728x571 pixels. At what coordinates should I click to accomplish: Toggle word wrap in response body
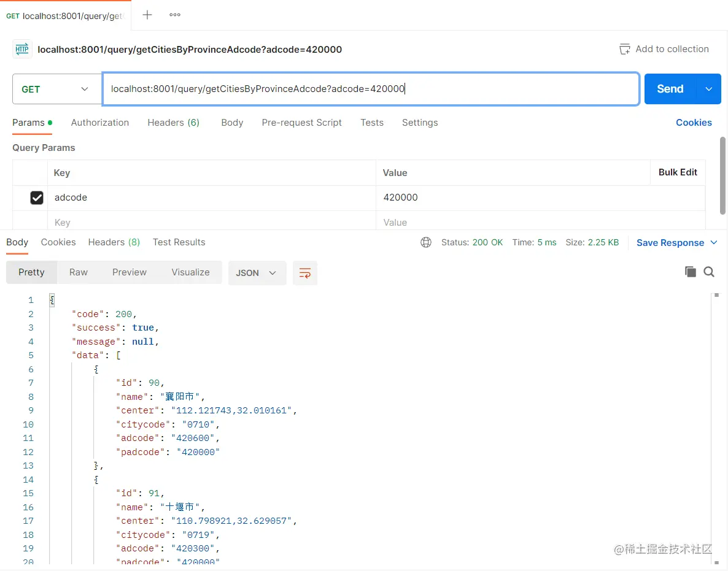tap(305, 273)
